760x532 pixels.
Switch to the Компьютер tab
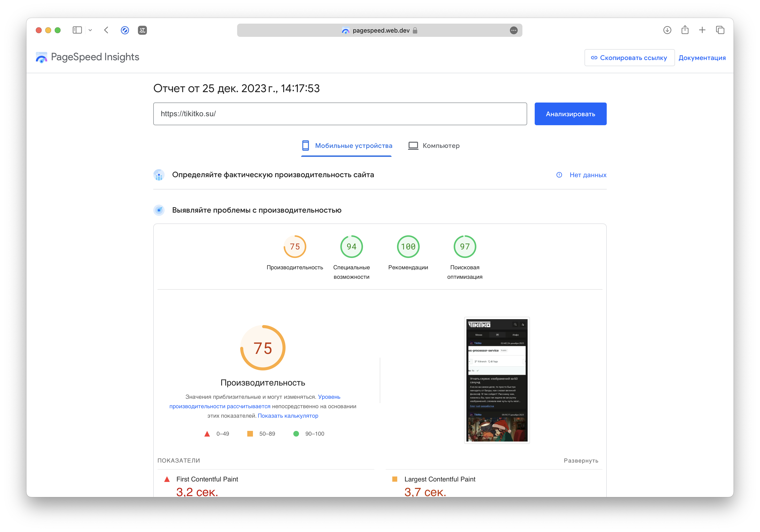coord(434,146)
